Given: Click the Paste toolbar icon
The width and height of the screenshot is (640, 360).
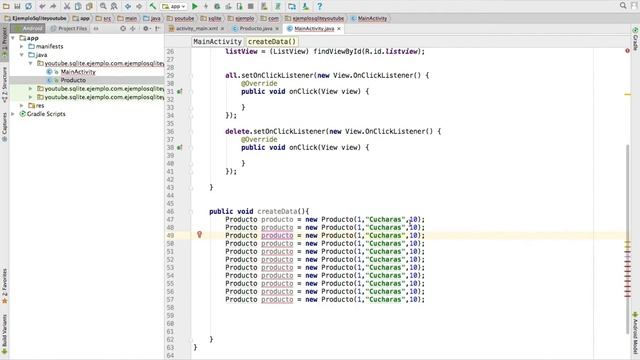Looking at the screenshot, I should point(89,6).
